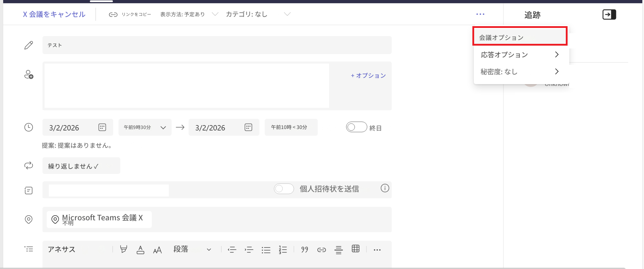Insert a numbered list

283,250
